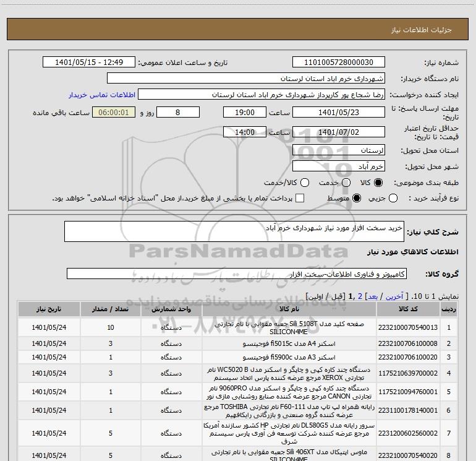Click item code 1175210639700002

tap(408, 373)
